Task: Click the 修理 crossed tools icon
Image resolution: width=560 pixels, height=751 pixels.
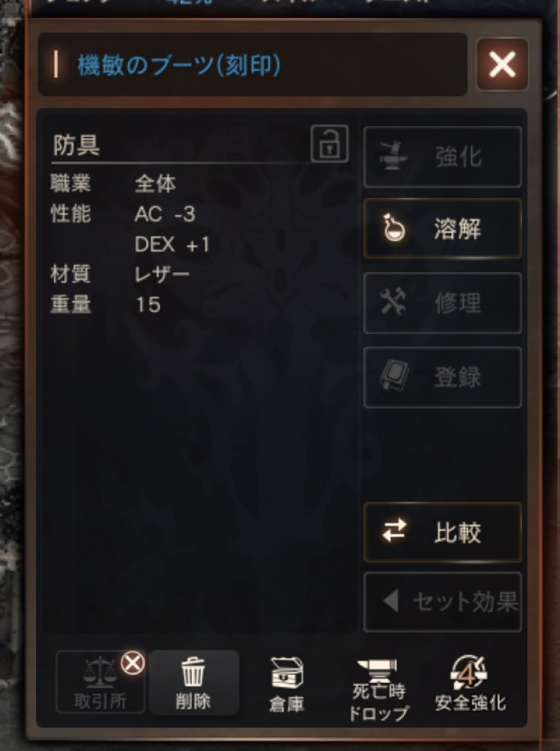Action: pyautogui.click(x=393, y=303)
